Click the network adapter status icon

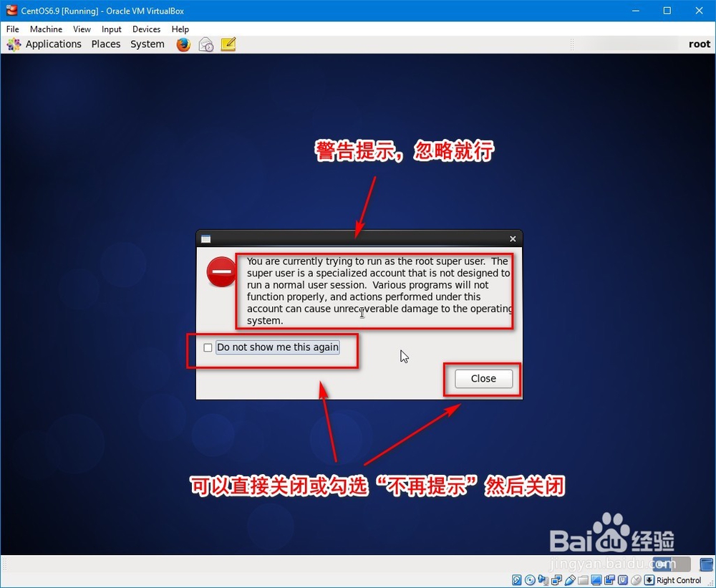556,580
